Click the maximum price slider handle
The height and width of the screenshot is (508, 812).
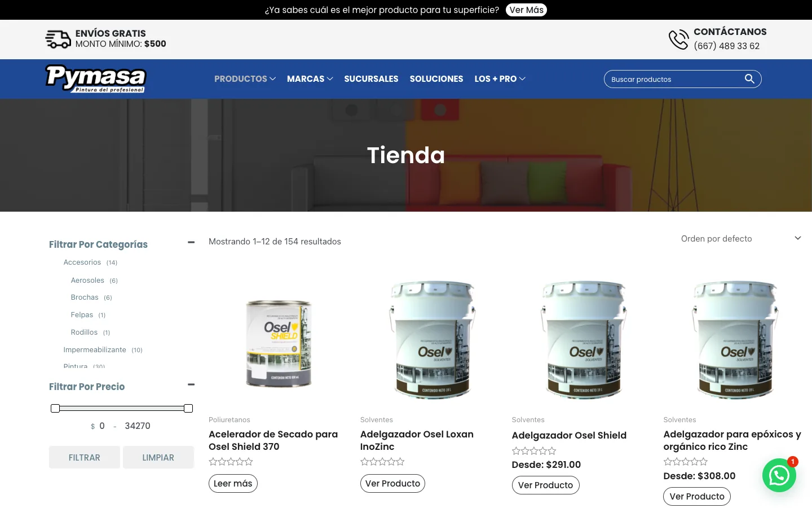pyautogui.click(x=188, y=408)
